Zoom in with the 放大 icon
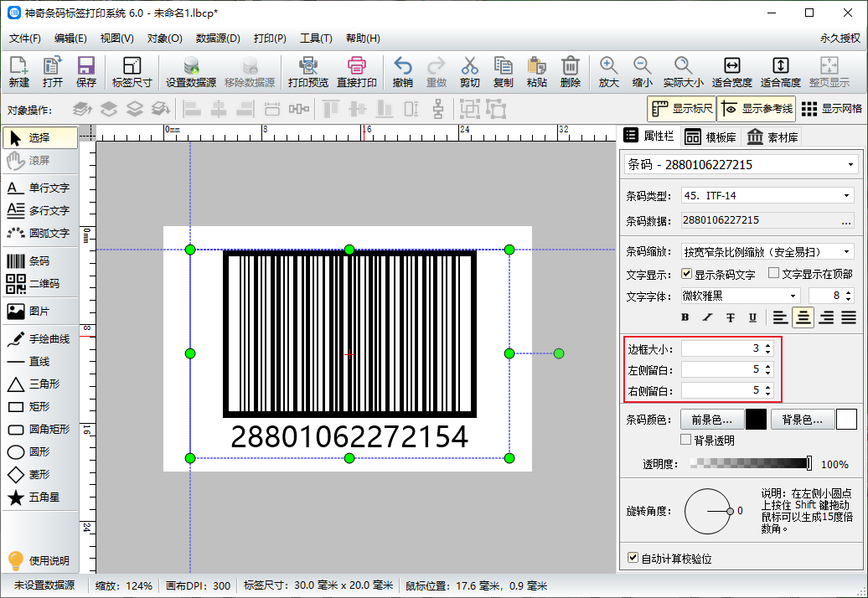The width and height of the screenshot is (868, 598). point(608,72)
